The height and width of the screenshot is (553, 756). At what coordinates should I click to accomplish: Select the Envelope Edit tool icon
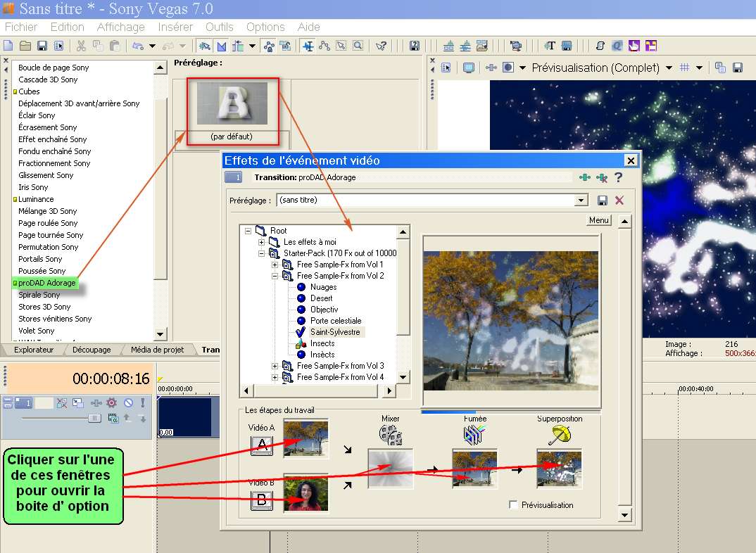pyautogui.click(x=325, y=46)
